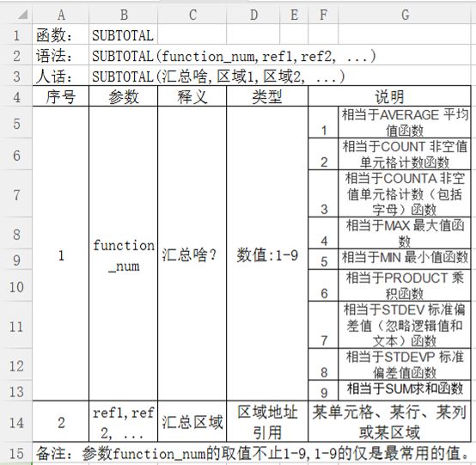Select column F header
This screenshot has height=465, width=476.
323,15
